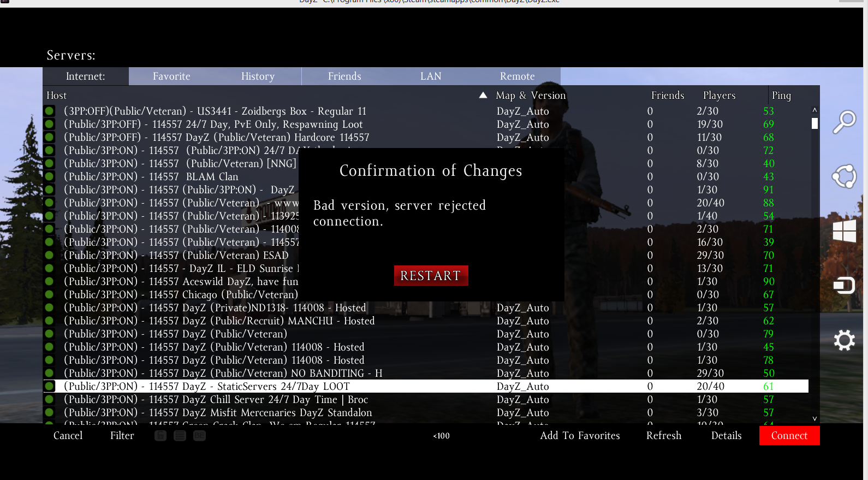Select the MANCHU - Hosted server
This screenshot has width=868, height=480.
[x=426, y=321]
